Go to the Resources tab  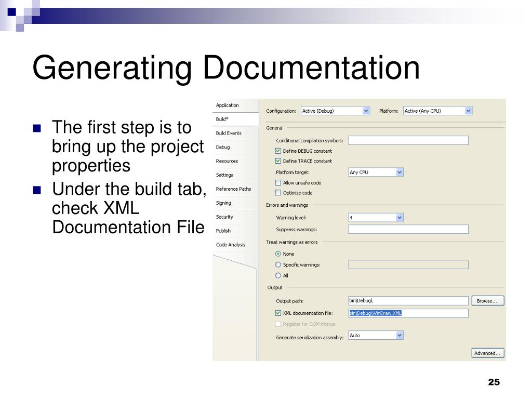[235, 161]
